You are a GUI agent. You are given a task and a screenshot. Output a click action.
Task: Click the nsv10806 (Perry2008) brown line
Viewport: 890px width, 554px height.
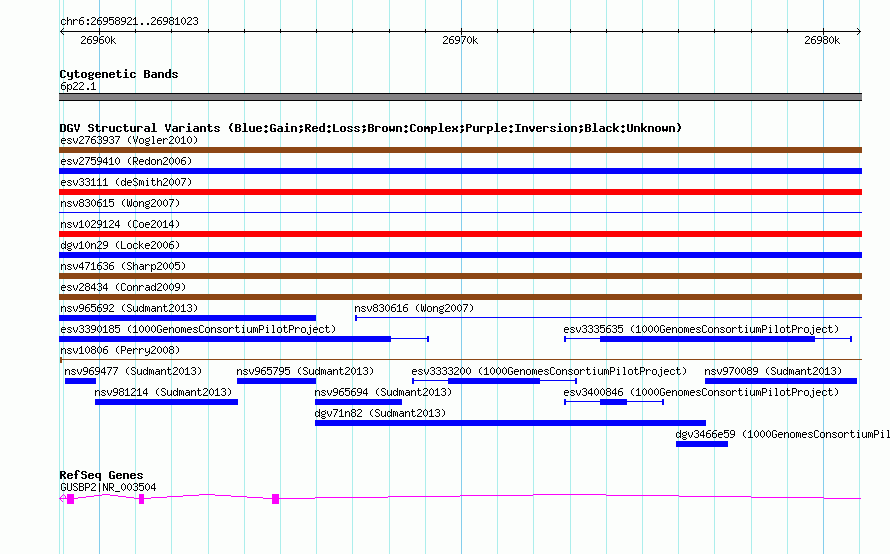(460, 359)
